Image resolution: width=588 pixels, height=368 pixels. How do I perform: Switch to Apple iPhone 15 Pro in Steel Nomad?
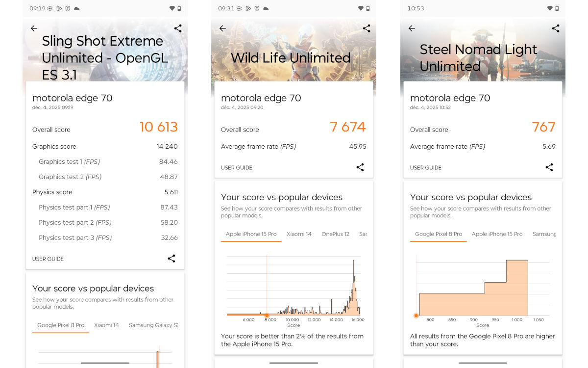(x=497, y=234)
